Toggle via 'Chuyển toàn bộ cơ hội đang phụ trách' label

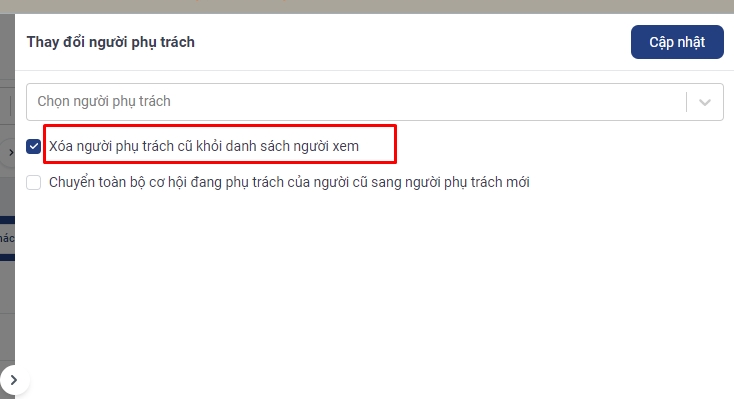[289, 182]
